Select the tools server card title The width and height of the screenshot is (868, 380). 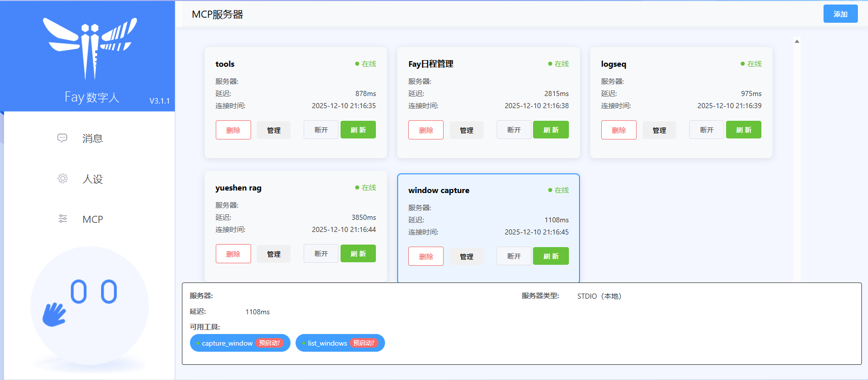225,64
